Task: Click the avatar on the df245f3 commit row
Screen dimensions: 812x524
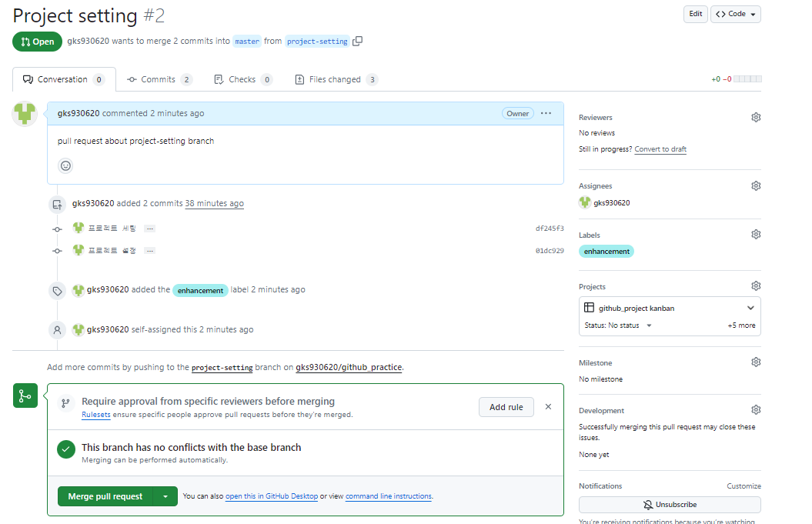Action: (x=79, y=228)
